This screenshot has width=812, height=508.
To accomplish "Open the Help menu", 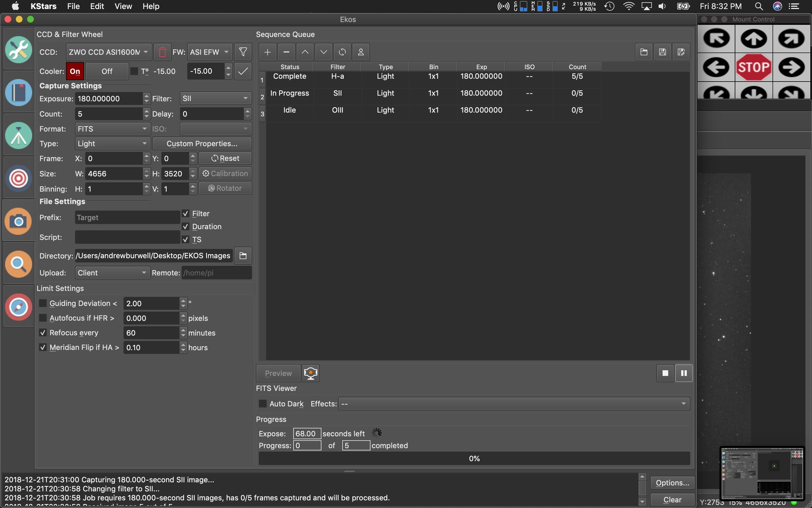I will [150, 7].
